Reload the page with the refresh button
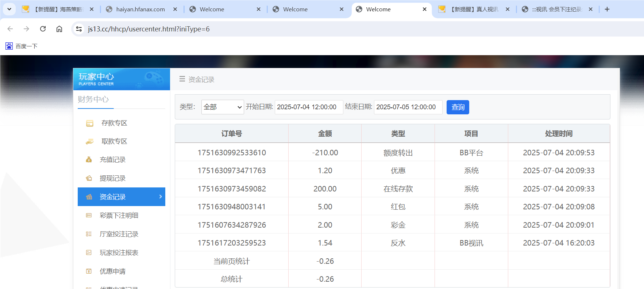The height and width of the screenshot is (289, 644). click(43, 29)
